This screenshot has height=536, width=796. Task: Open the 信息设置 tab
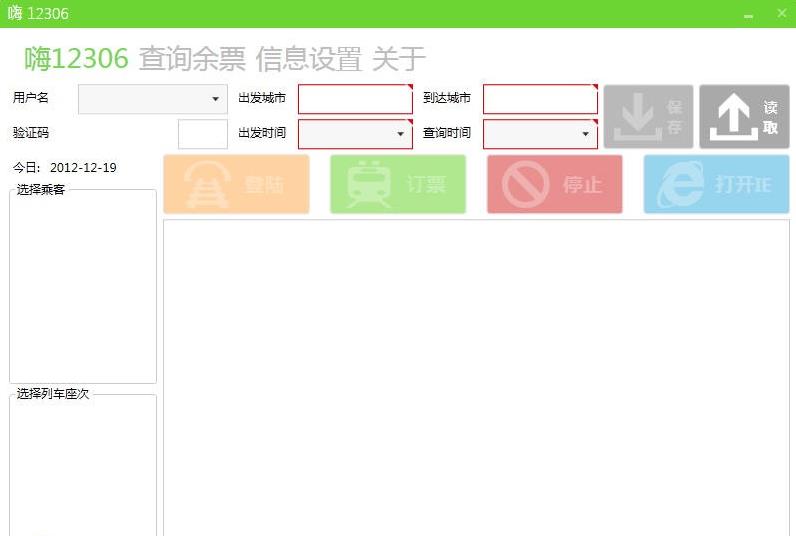pyautogui.click(x=308, y=59)
